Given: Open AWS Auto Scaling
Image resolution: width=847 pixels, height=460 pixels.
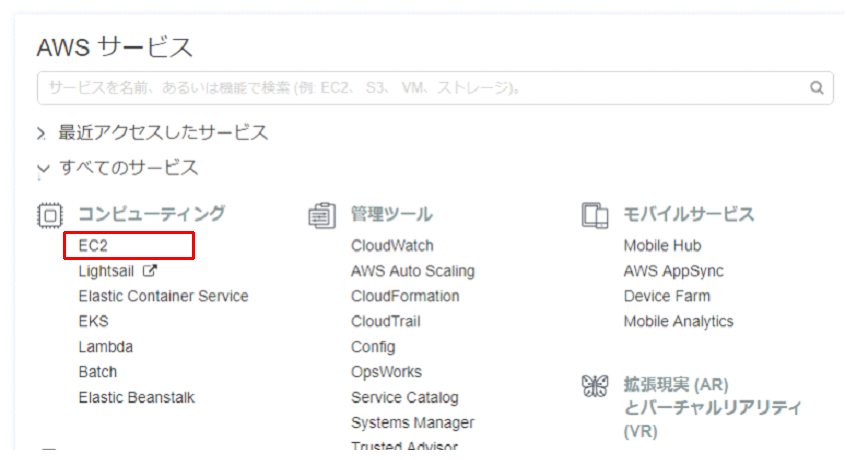Looking at the screenshot, I should (413, 271).
